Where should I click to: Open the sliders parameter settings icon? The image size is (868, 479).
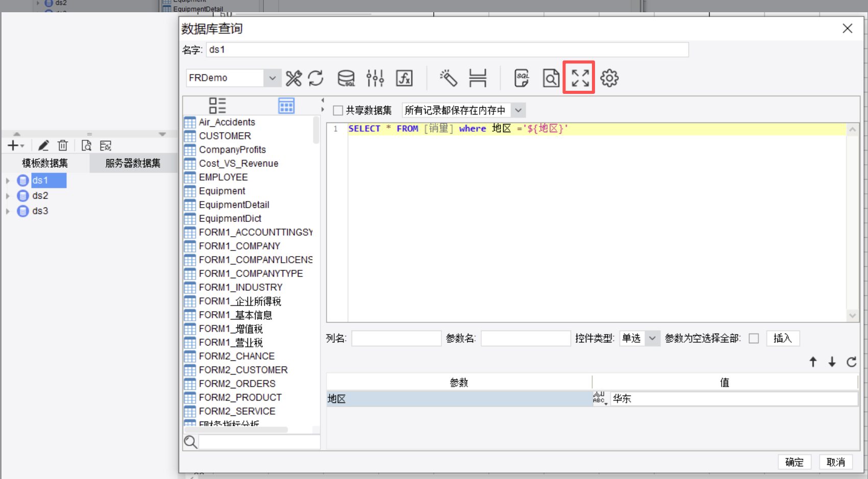375,78
